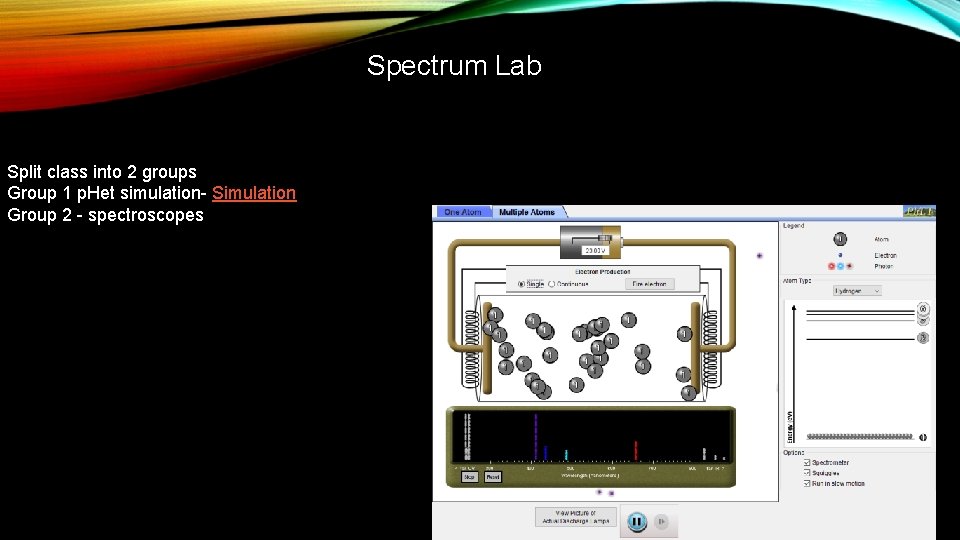This screenshot has width=960, height=540.
Task: Click the 'Options' heading
Action: [x=793, y=452]
